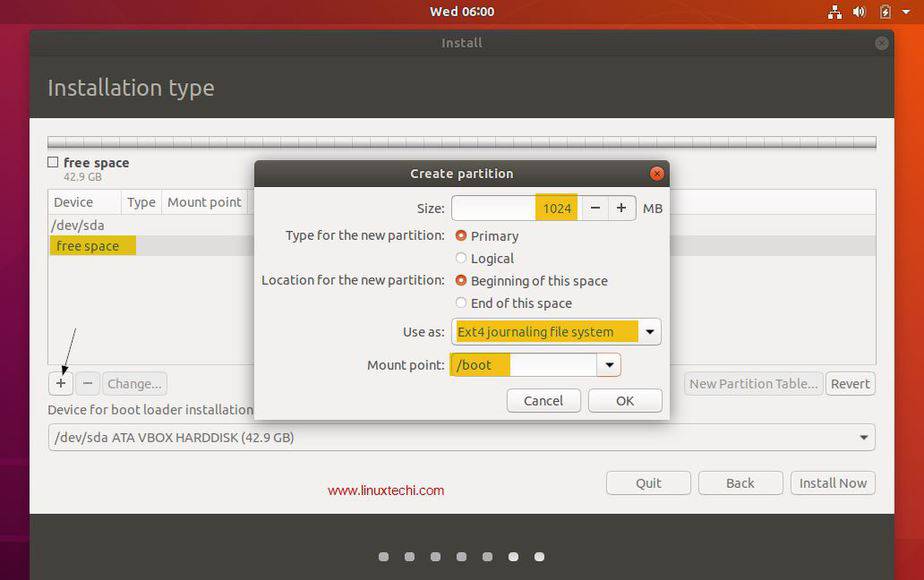The width and height of the screenshot is (924, 580).
Task: Expand the system menu chevron in top bar
Action: click(x=906, y=11)
